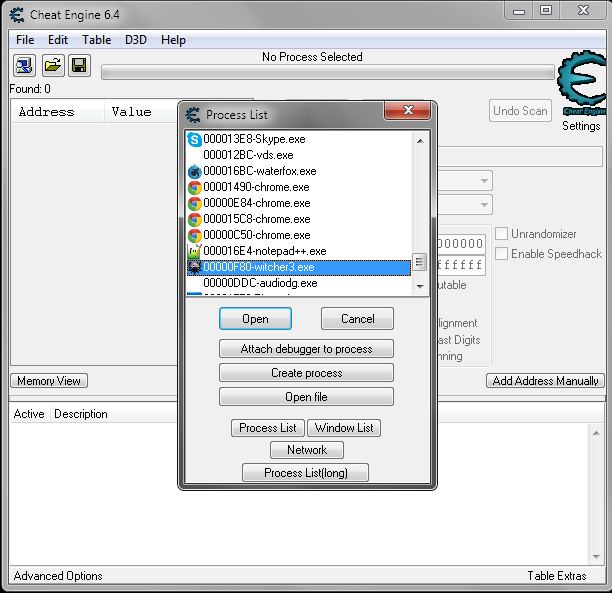Image resolution: width=612 pixels, height=593 pixels.
Task: Select waterfox.exe process entry
Action: coord(259,172)
